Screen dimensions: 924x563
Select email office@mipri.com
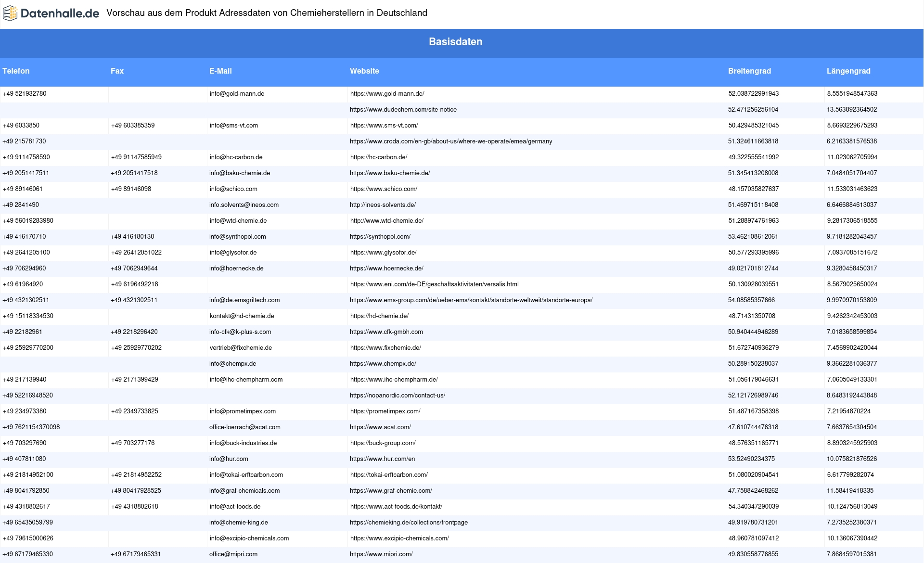(233, 554)
